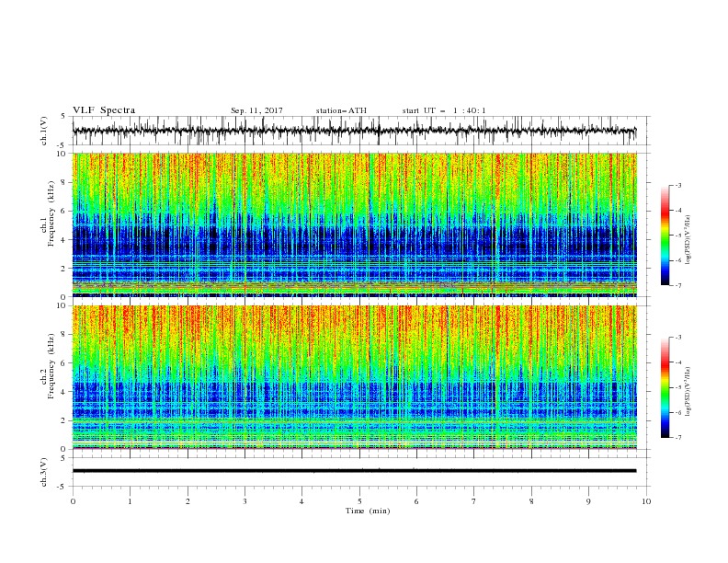Click the "5" tick on ch.3(V) axis
728x563 pixels.
coord(64,458)
